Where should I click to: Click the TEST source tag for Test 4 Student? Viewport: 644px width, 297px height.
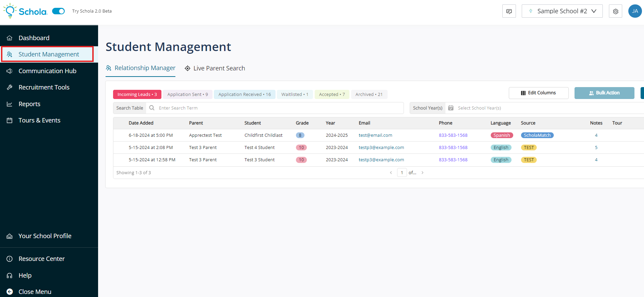[529, 147]
